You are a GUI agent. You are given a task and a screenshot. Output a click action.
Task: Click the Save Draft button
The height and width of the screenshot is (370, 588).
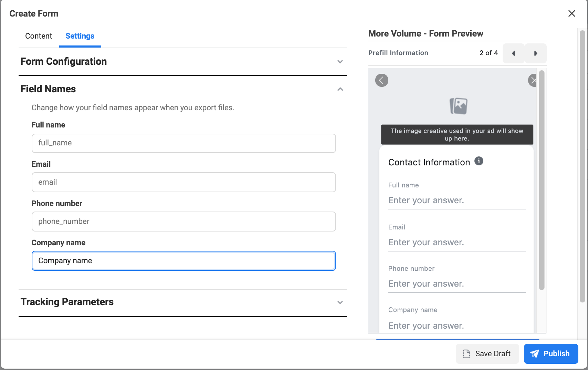tap(487, 354)
